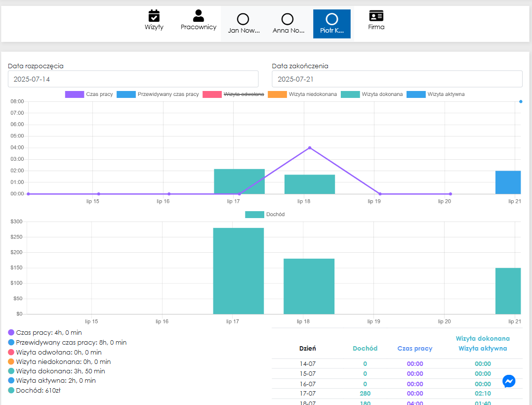Toggle Przewidywany czas pracy legend item

pos(158,94)
